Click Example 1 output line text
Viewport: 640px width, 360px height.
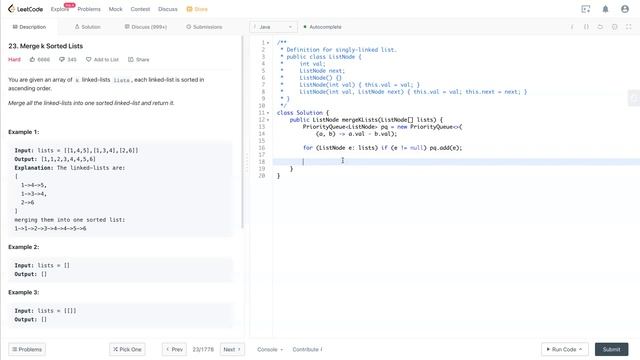pyautogui.click(x=55, y=159)
